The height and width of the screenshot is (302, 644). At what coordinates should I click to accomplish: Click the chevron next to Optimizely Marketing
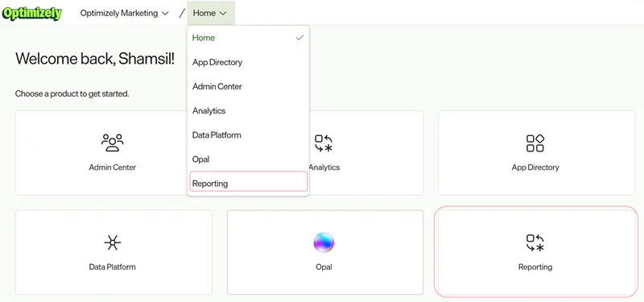165,14
